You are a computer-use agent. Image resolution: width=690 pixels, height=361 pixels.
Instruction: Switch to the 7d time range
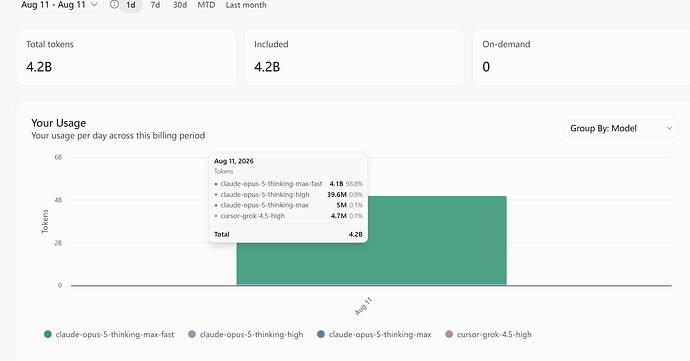pos(155,5)
